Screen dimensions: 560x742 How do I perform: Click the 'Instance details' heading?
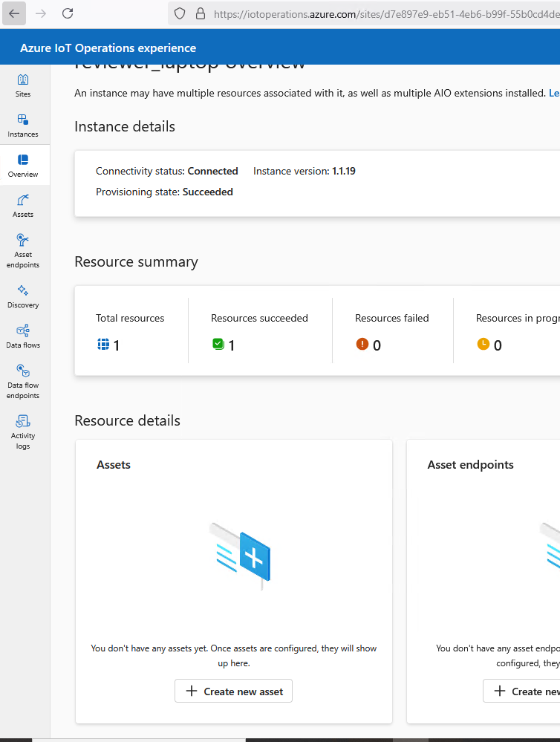coord(125,126)
